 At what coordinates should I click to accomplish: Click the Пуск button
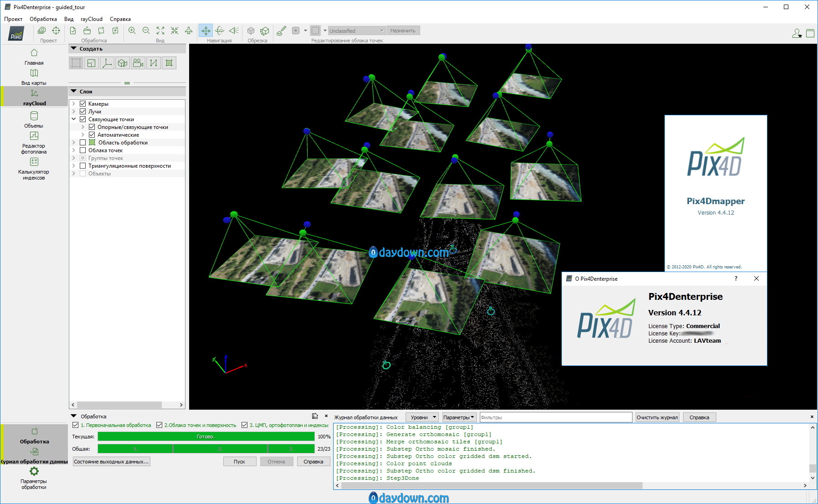point(239,462)
